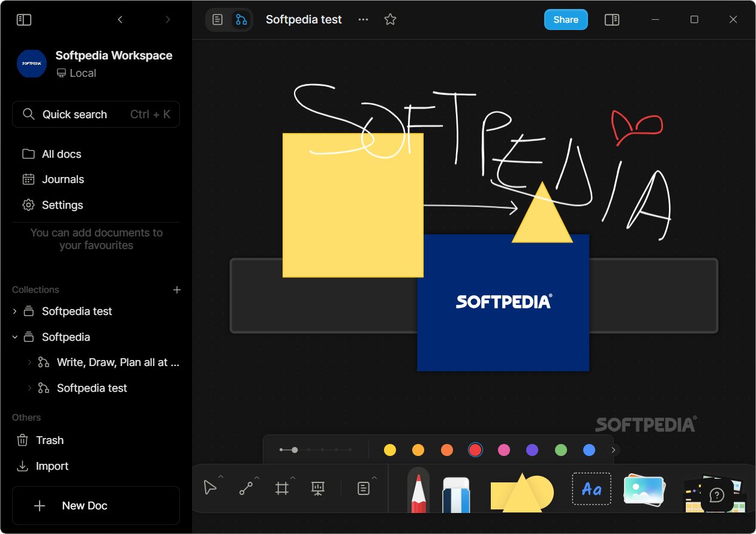Open connector tool options caret
The image size is (756, 534).
(257, 478)
